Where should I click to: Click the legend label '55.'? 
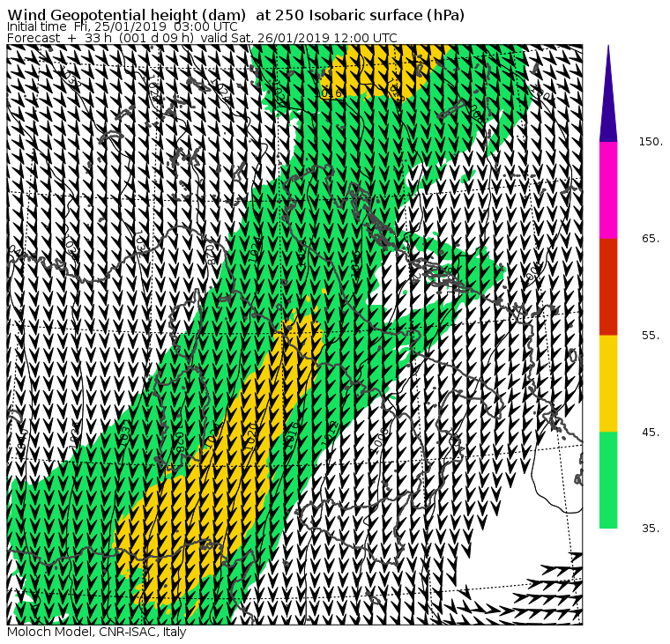click(651, 336)
